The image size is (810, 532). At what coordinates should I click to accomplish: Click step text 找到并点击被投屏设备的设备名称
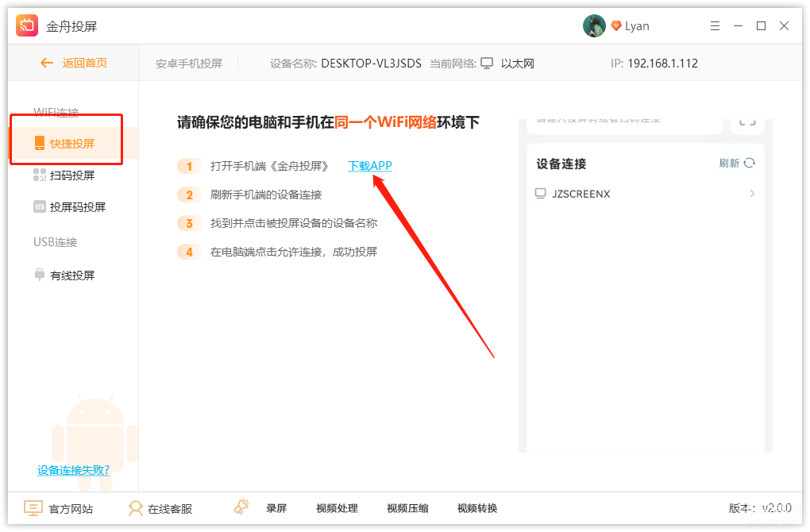(294, 223)
